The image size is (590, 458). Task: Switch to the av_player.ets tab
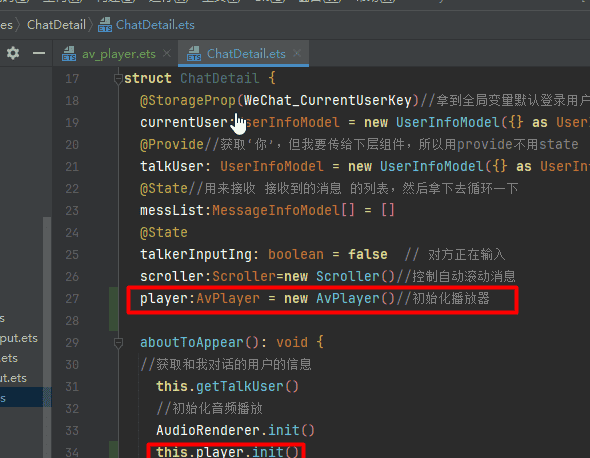pyautogui.click(x=119, y=54)
